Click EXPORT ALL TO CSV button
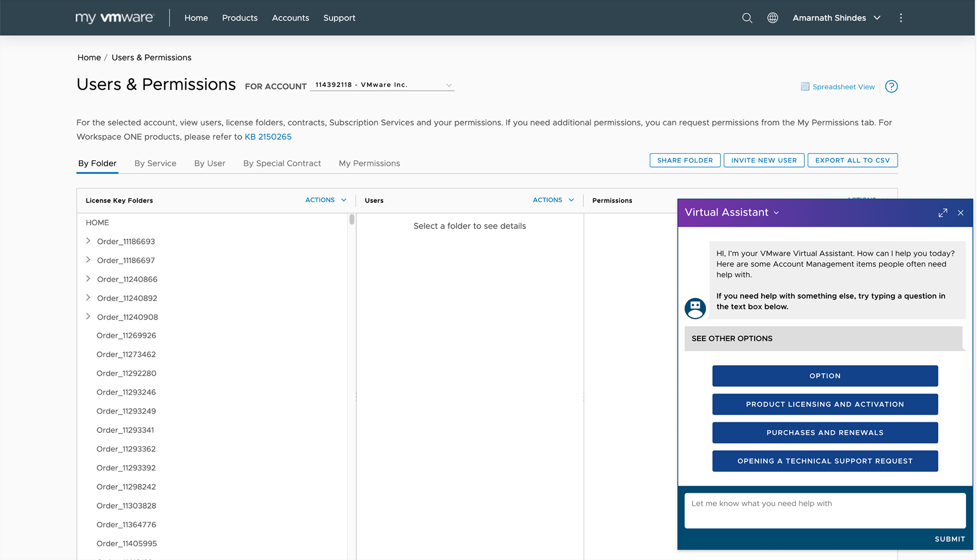The height and width of the screenshot is (560, 977). tap(852, 160)
